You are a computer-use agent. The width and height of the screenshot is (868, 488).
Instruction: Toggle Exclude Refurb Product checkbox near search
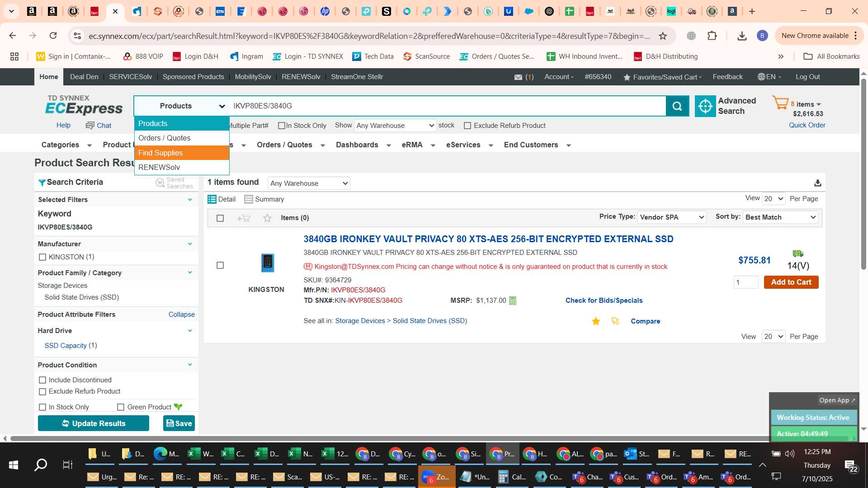(x=467, y=126)
